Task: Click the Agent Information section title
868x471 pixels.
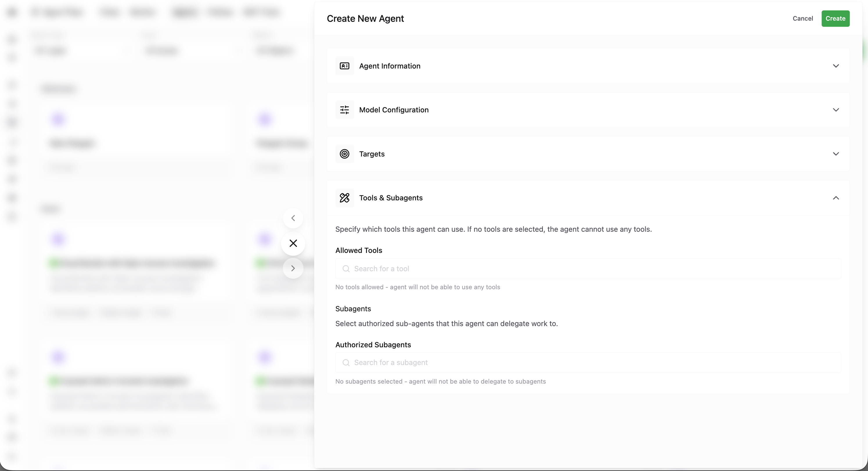Action: coord(390,66)
